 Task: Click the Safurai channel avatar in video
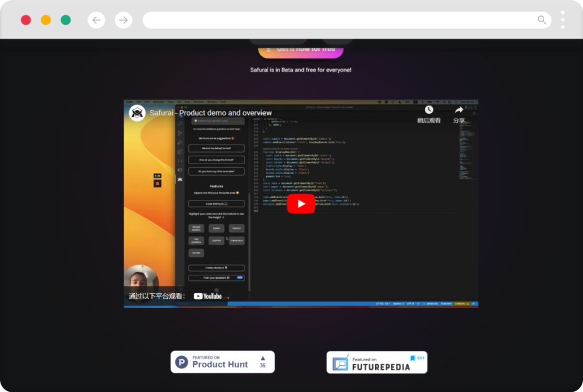point(137,113)
